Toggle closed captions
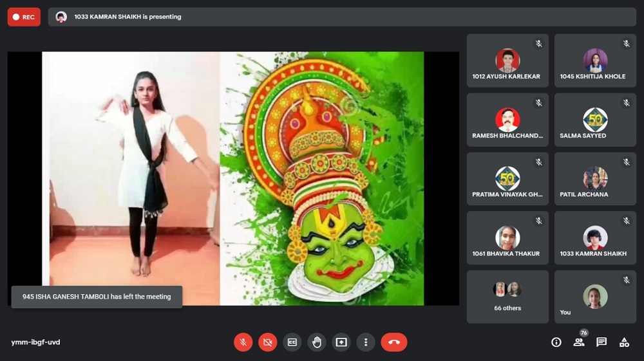Viewport: 644px width, 361px height. coord(292,342)
